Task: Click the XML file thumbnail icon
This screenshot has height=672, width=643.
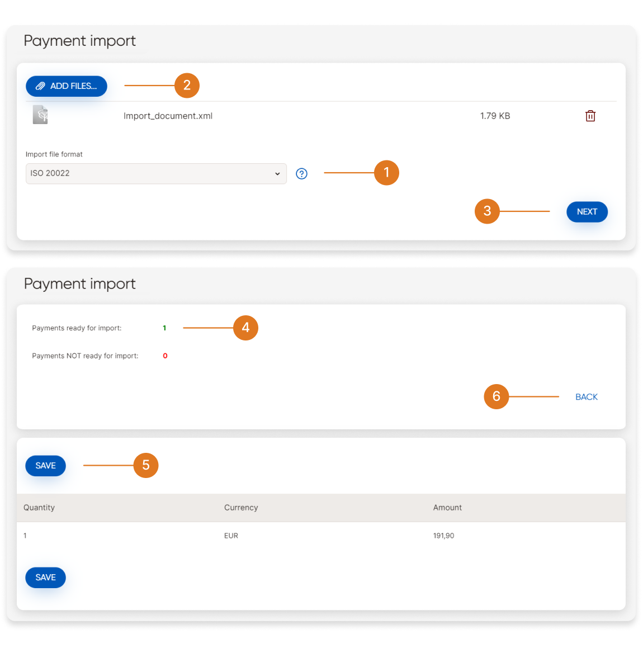Action: (x=40, y=115)
